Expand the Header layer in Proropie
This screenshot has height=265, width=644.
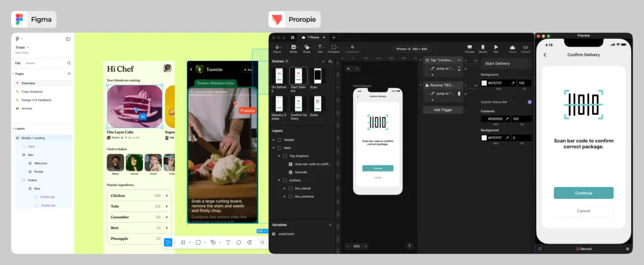click(x=274, y=140)
